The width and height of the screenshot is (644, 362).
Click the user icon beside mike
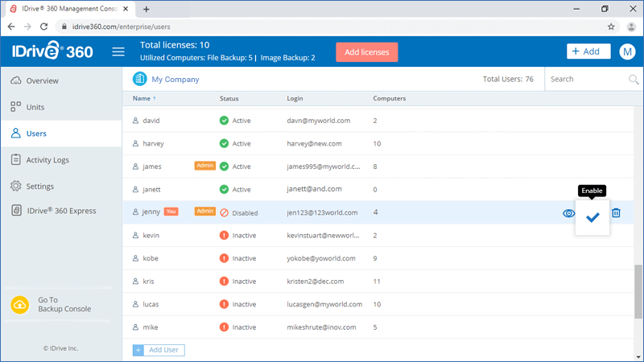[135, 327]
